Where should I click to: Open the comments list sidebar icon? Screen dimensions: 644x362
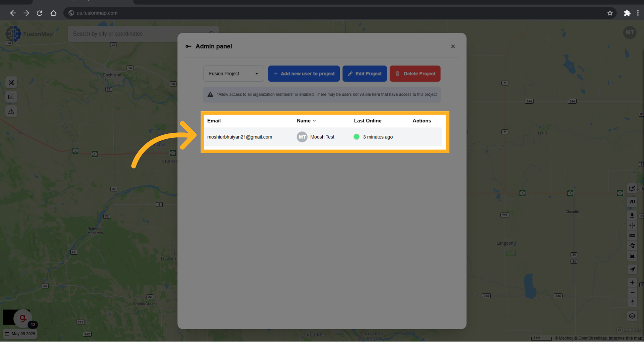coord(11,97)
